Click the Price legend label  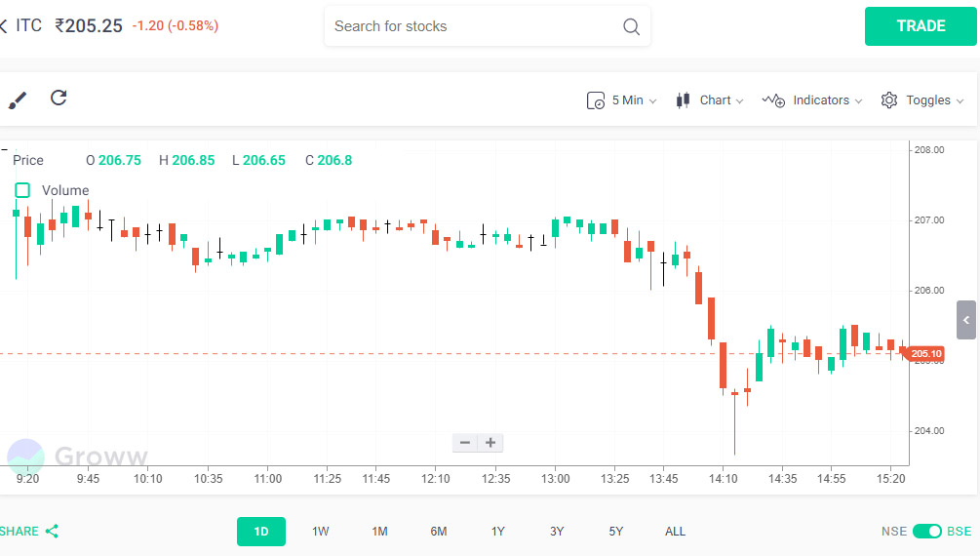[28, 160]
